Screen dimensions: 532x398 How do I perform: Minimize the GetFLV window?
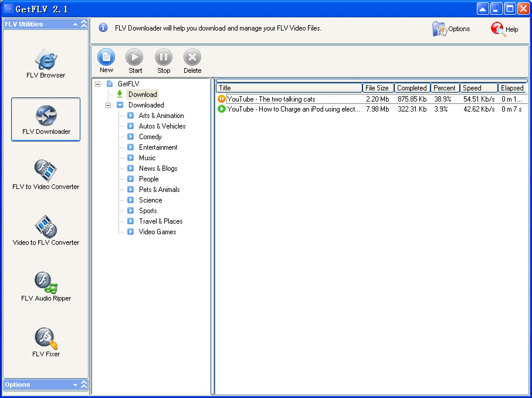point(496,8)
